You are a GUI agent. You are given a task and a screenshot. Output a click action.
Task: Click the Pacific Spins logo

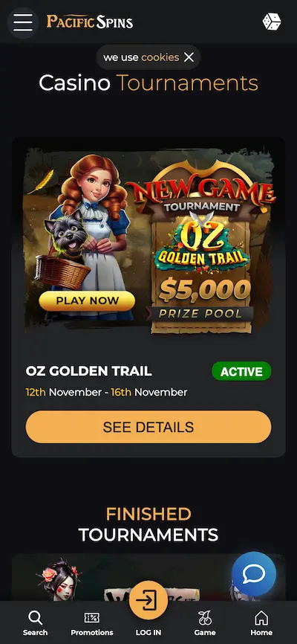click(x=89, y=22)
